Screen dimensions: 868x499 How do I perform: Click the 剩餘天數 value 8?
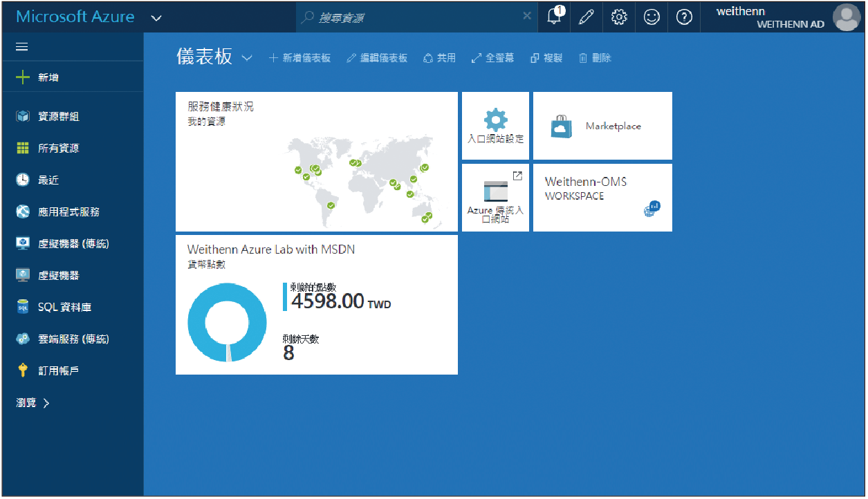288,353
